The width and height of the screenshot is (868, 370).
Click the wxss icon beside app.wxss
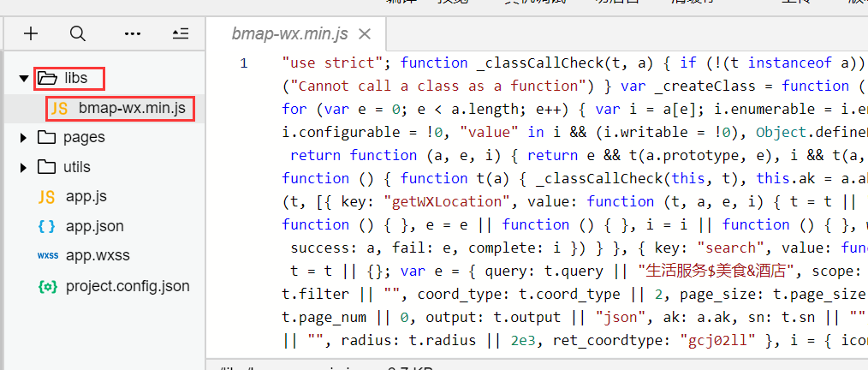coord(46,256)
